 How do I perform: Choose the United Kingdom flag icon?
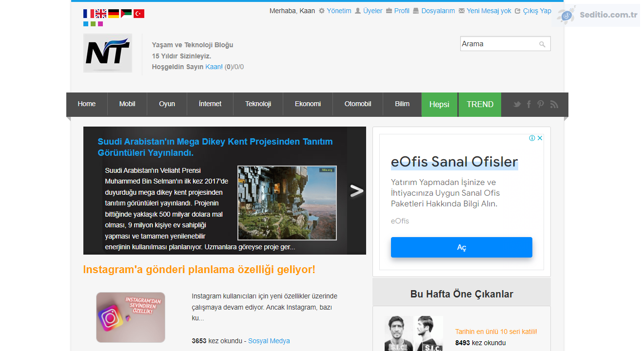pyautogui.click(x=101, y=14)
